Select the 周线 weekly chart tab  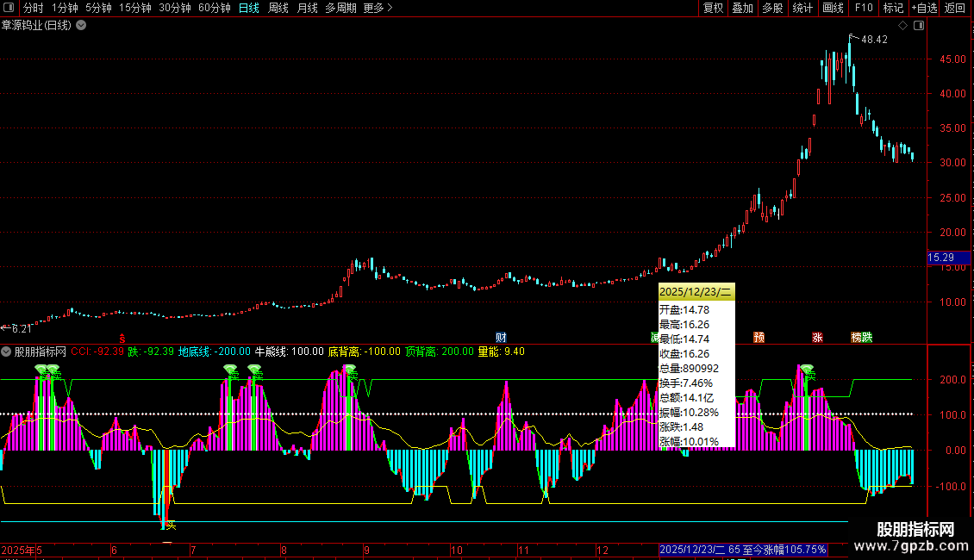click(278, 8)
